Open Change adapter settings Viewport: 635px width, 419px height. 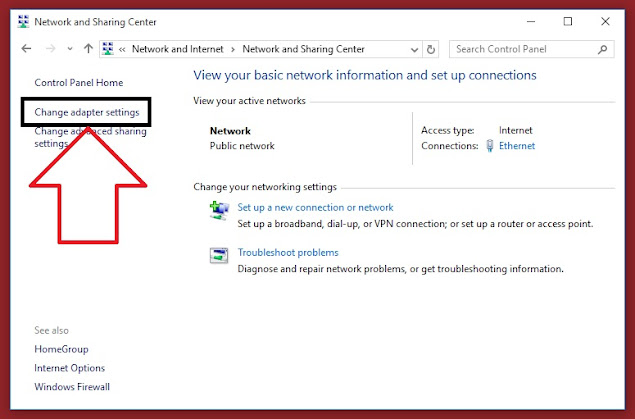click(x=87, y=112)
